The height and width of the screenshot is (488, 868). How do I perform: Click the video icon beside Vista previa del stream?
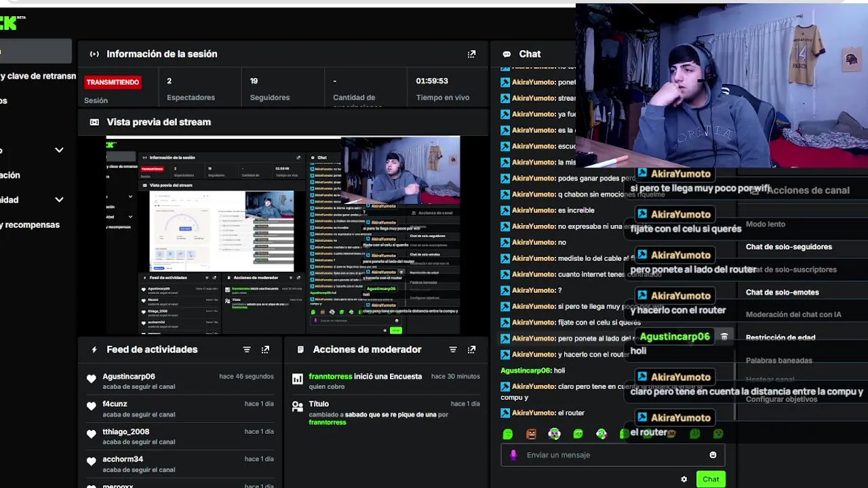pyautogui.click(x=94, y=122)
